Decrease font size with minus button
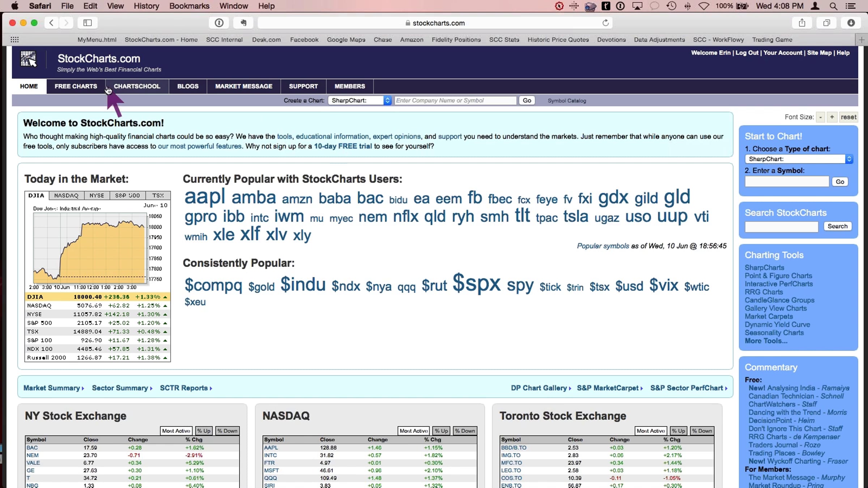Viewport: 868px width, 488px height. click(x=821, y=117)
